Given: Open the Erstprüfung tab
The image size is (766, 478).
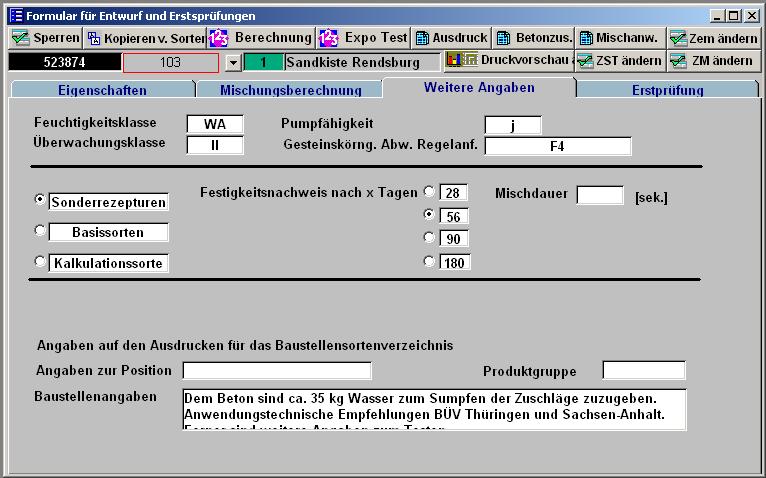Looking at the screenshot, I should (x=667, y=90).
